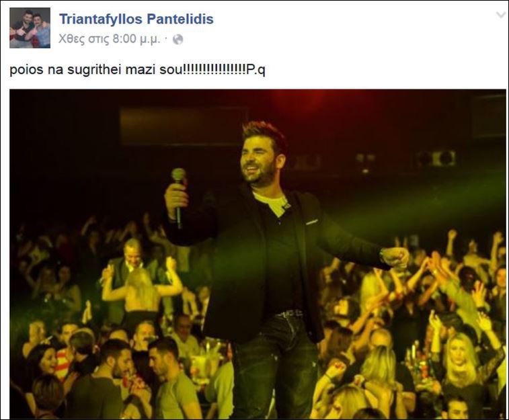Click the singer's outstretched fist with wristwatch
Viewport: 509px width, 420px height.
coord(395,257)
